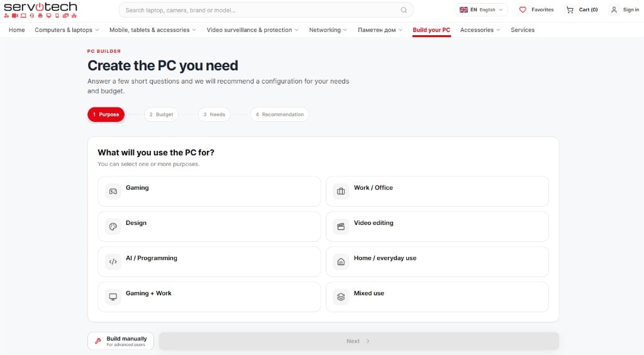Choose the Design purpose option
The height and width of the screenshot is (355, 644).
pos(209,227)
